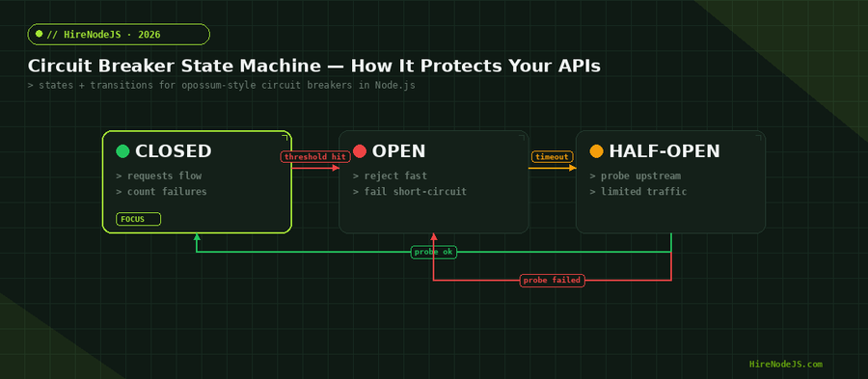The height and width of the screenshot is (379, 868).
Task: Select the "// HireNodeJS · 2026" badge
Action: [x=119, y=35]
